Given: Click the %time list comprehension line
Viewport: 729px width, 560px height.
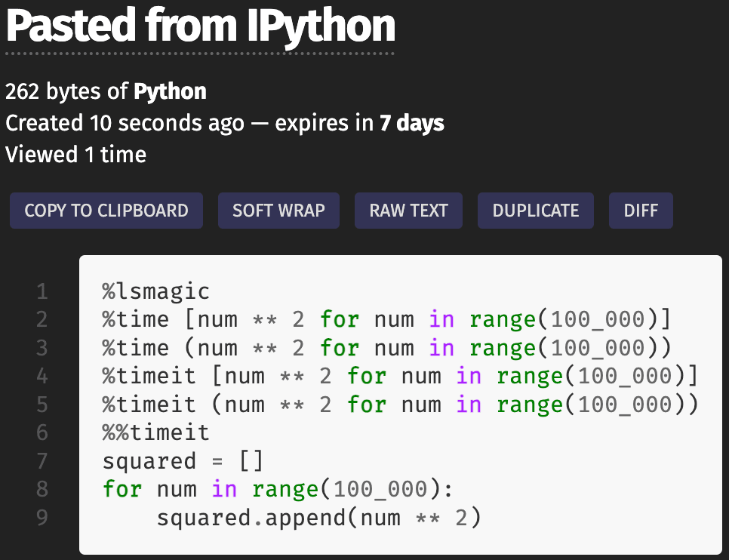Looking at the screenshot, I should 387,320.
